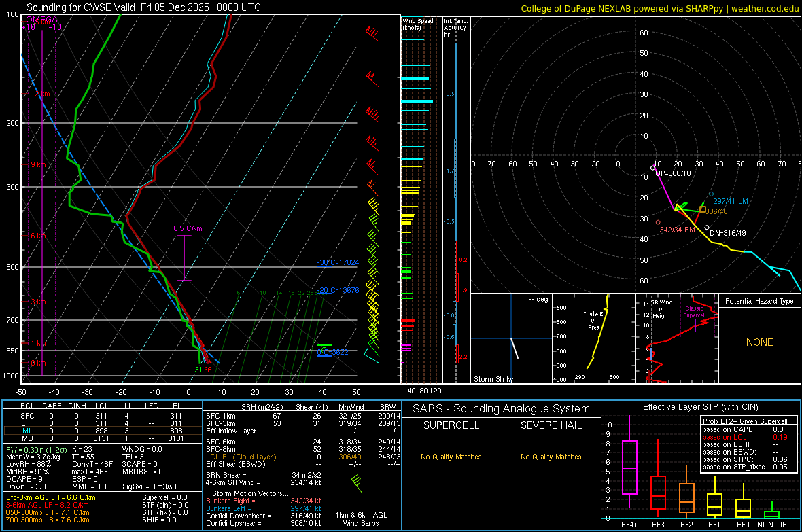Image resolution: width=802 pixels, height=532 pixels.
Task: Click the Theta-E v. Pres inset label
Action: 593,320
